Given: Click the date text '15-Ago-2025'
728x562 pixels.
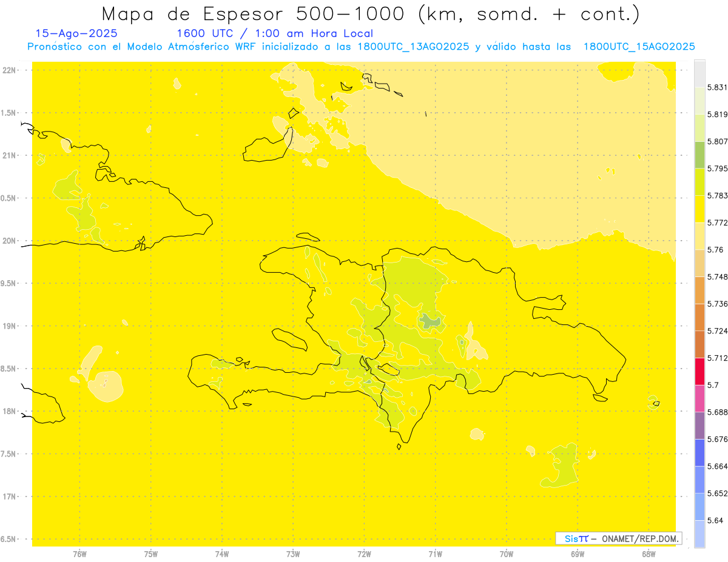Looking at the screenshot, I should [76, 33].
